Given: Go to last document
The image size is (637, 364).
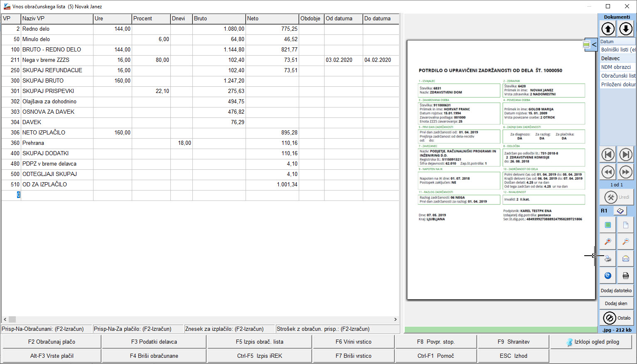Looking at the screenshot, I should 626,155.
